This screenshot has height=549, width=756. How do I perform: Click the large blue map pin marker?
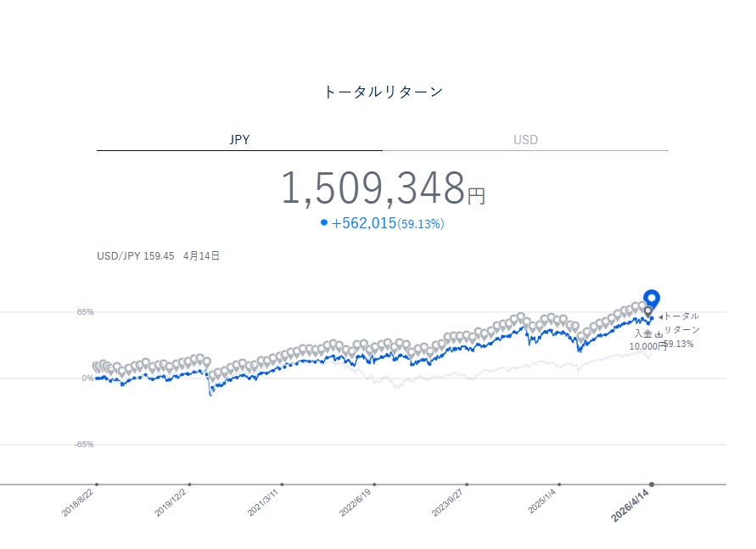(x=651, y=299)
